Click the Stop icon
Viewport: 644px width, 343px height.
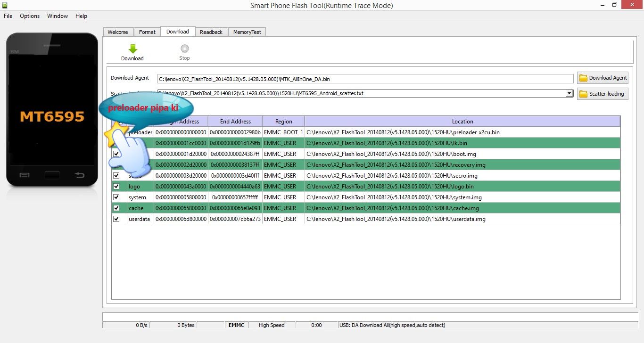[x=184, y=49]
